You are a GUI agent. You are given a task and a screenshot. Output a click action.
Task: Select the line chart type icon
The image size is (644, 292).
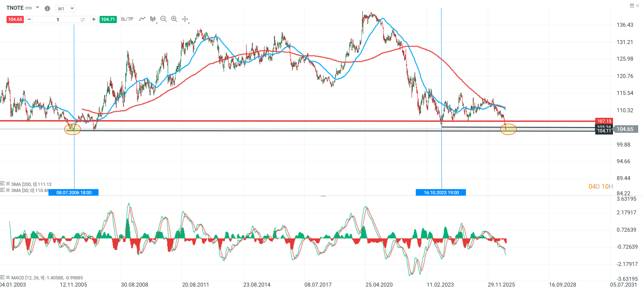pos(142,19)
